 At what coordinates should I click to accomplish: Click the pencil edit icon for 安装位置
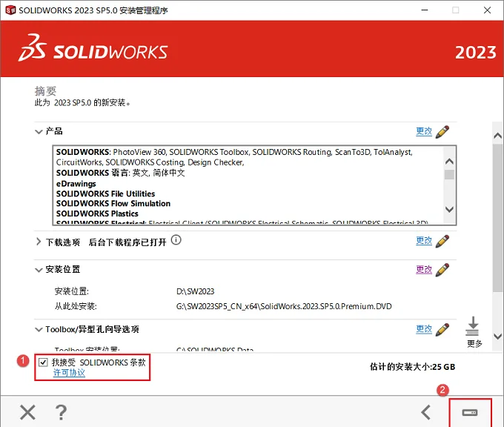pos(442,270)
